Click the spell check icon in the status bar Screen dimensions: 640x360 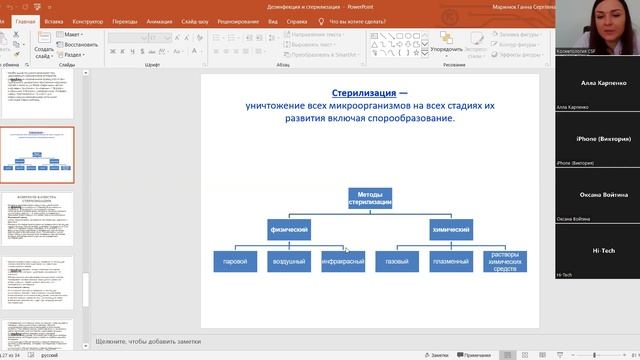(31, 355)
